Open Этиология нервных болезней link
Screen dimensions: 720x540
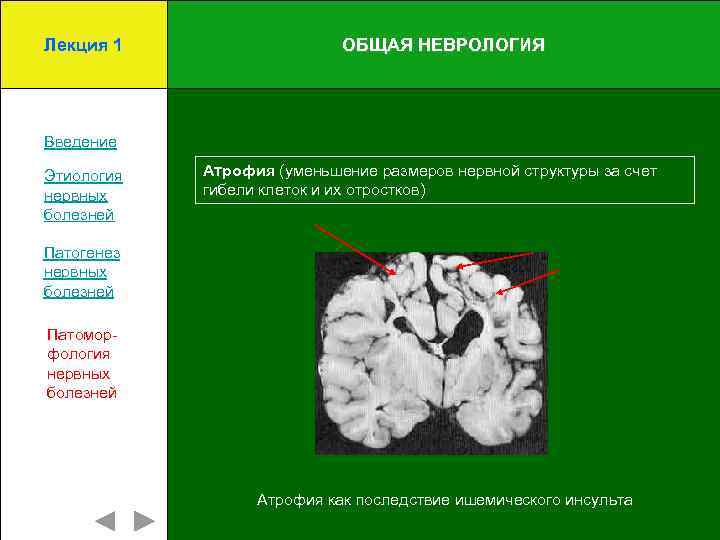(x=83, y=195)
